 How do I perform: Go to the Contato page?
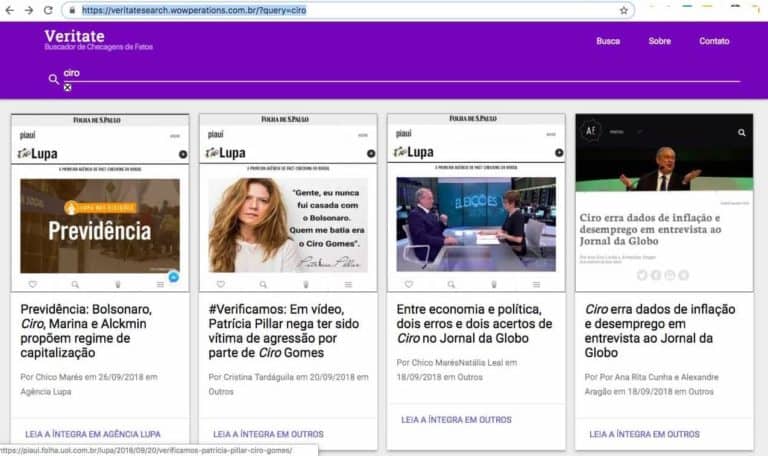point(714,41)
